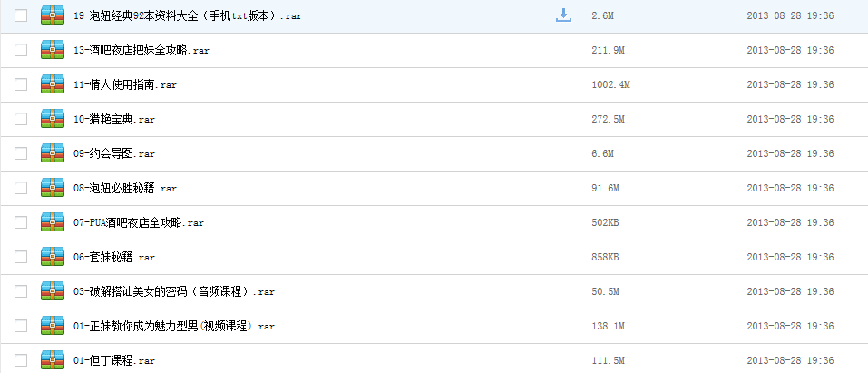Click the RAR icon of 07-PUA酒吧夜店全攻略.rar
868x373 pixels.
(53, 222)
